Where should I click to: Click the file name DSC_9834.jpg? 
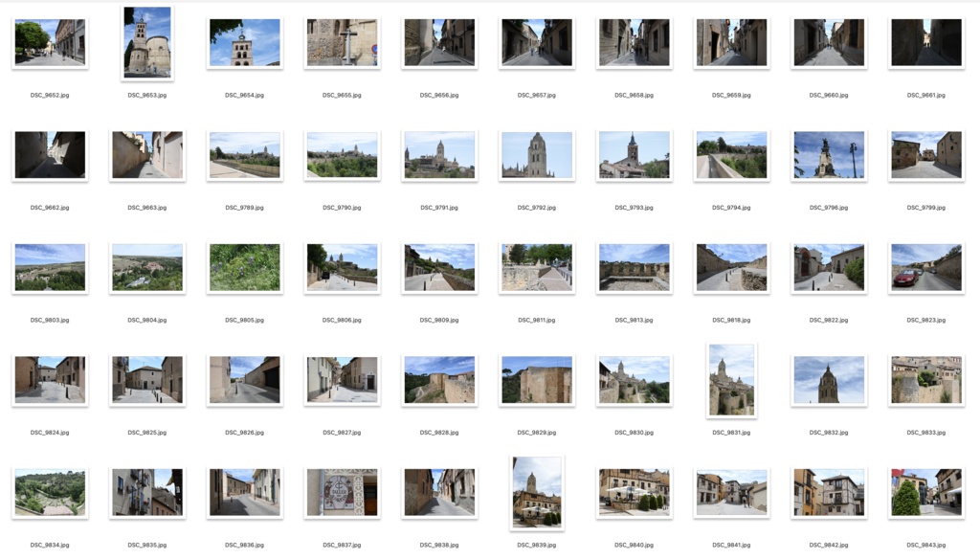(50, 545)
